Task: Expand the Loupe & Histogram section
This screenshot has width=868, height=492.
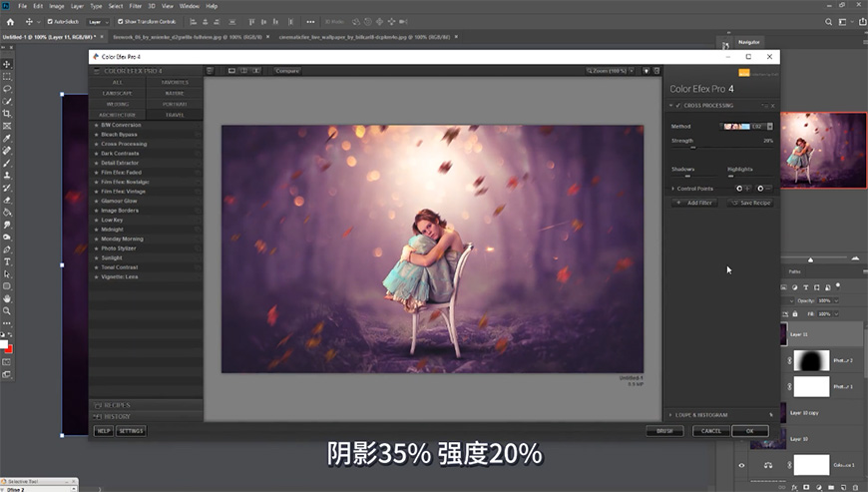Action: (670, 414)
